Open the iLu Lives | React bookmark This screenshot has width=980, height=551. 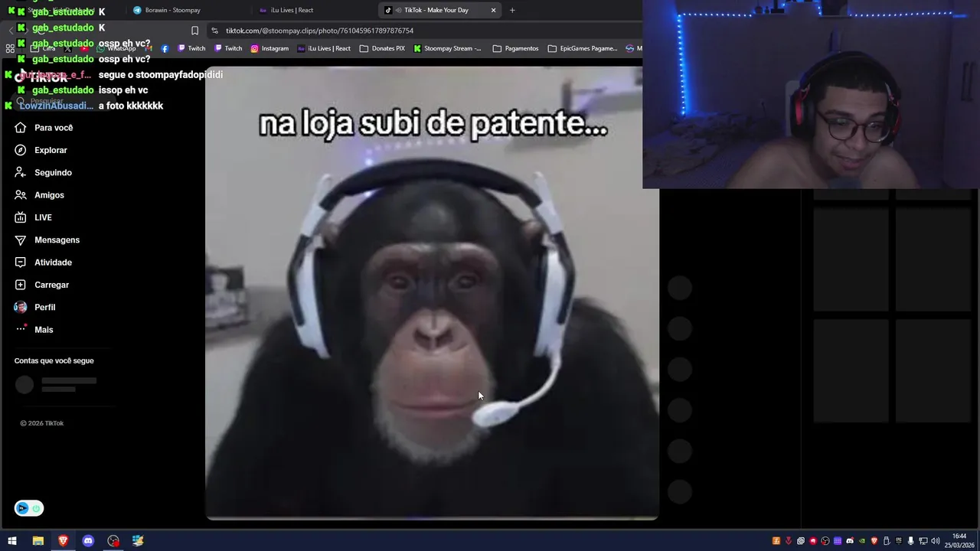(324, 48)
